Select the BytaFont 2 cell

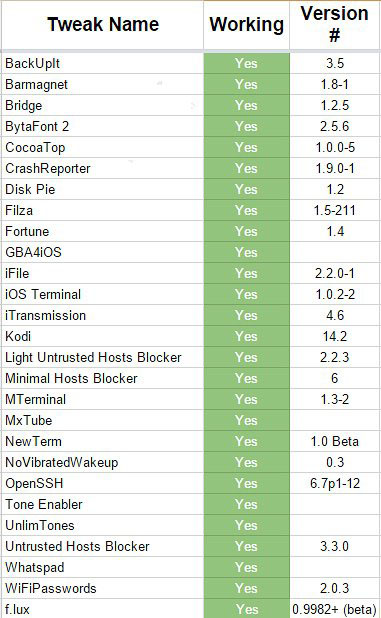102,126
